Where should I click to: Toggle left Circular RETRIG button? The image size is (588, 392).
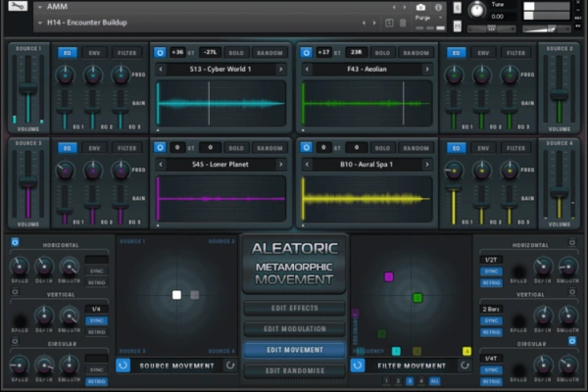97,380
